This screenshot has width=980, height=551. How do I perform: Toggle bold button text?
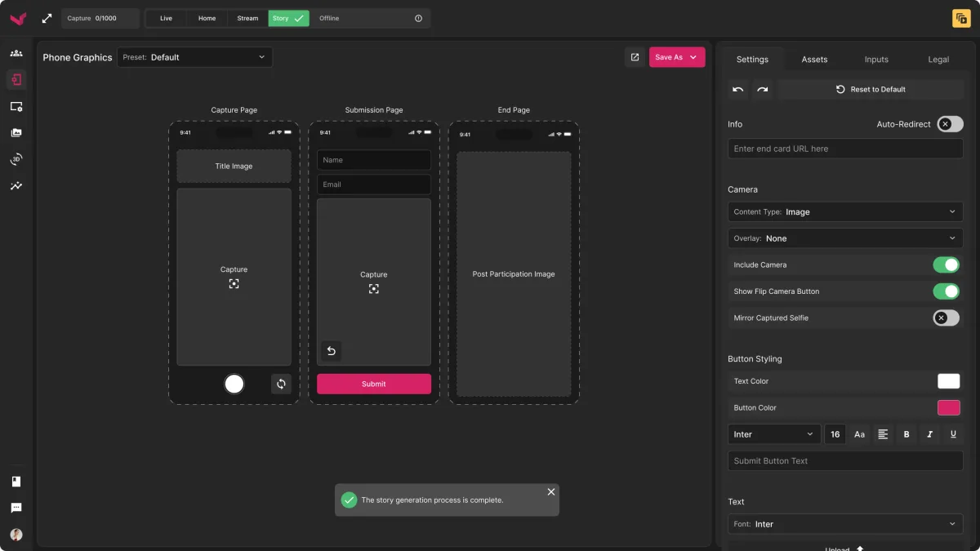coord(906,434)
